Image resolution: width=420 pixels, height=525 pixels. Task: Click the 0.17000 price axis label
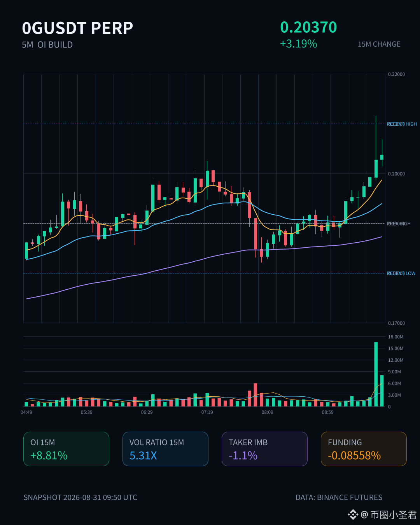[x=396, y=323]
